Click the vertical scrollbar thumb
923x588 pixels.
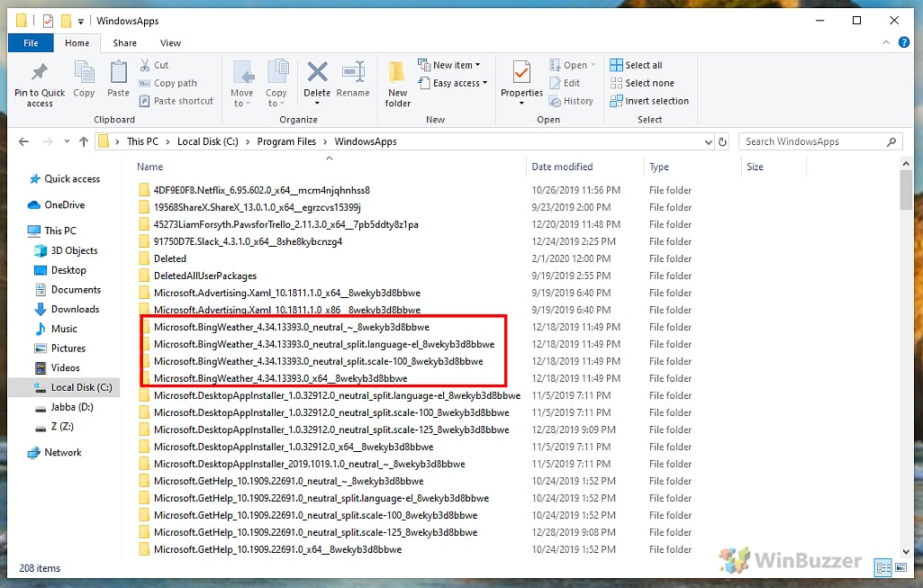coord(906,190)
